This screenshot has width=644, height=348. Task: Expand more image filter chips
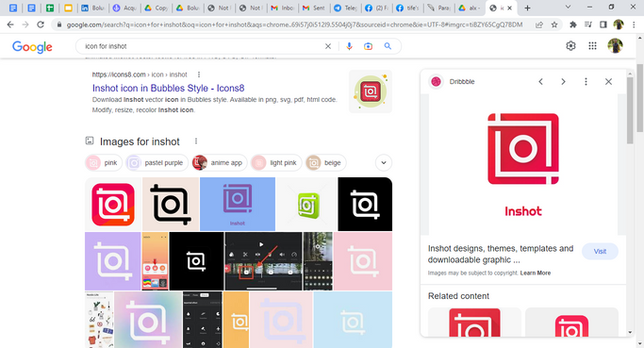pos(383,162)
